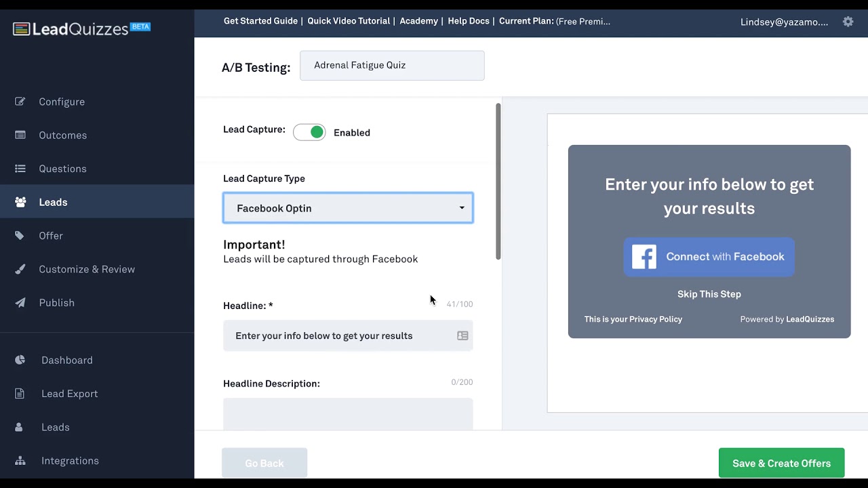This screenshot has height=488, width=868.
Task: Click the Lead Export document icon
Action: (20, 394)
